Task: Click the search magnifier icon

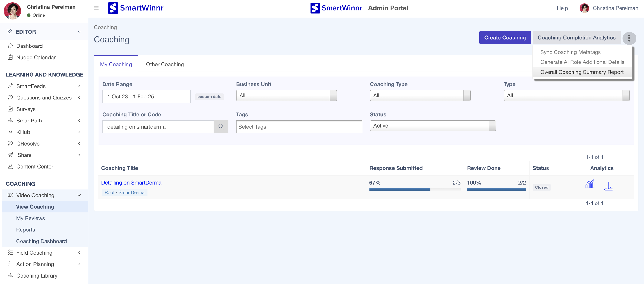Action: (x=221, y=126)
